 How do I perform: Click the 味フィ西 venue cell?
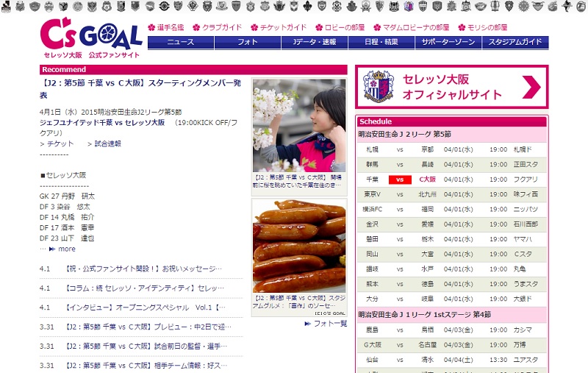pyautogui.click(x=526, y=194)
